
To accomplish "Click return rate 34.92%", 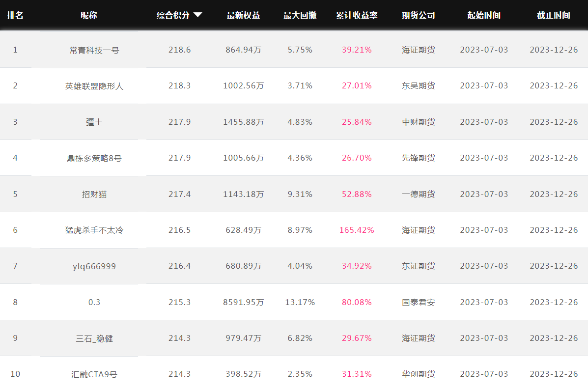I will [x=357, y=266].
